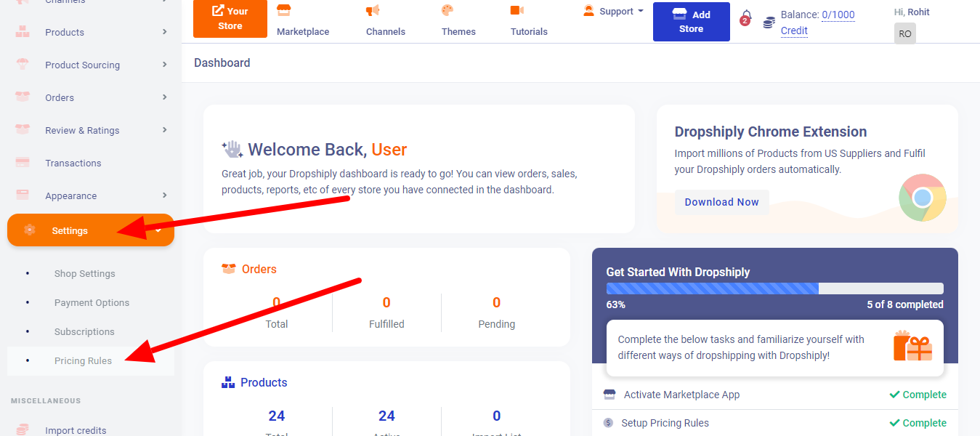The width and height of the screenshot is (980, 436).
Task: Open Payment Options submenu item
Action: (x=92, y=303)
